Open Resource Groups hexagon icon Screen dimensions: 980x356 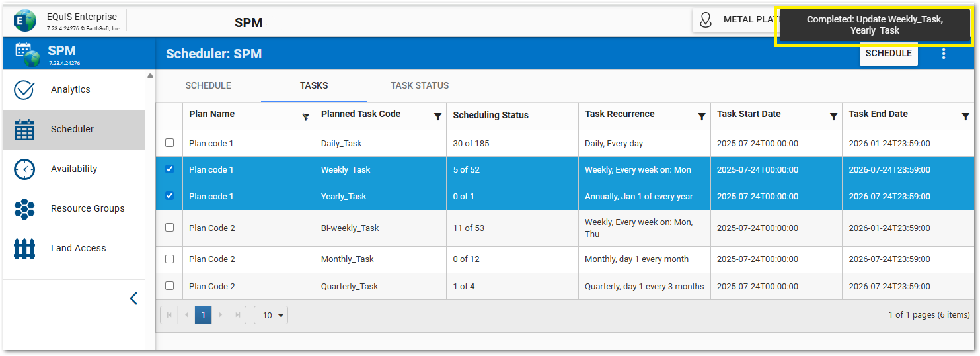[x=24, y=209]
